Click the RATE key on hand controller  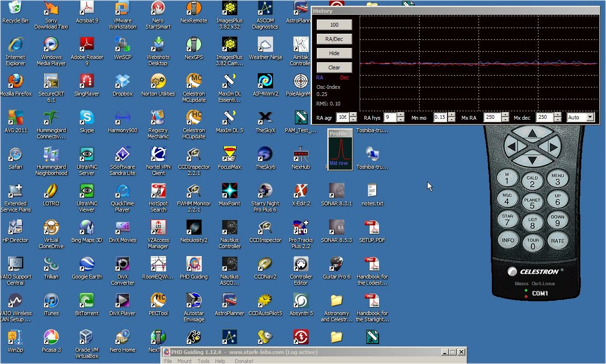coord(557,240)
